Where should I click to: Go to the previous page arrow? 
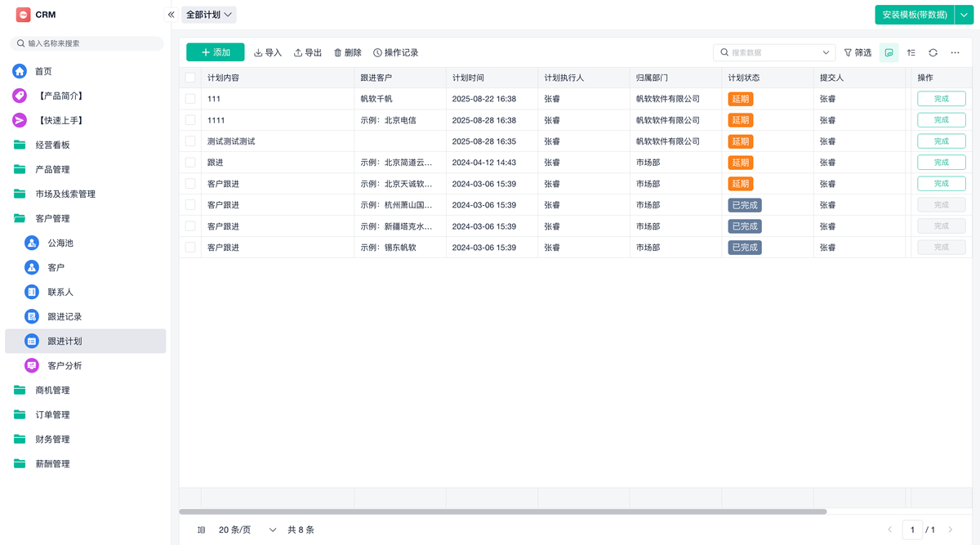click(x=890, y=529)
